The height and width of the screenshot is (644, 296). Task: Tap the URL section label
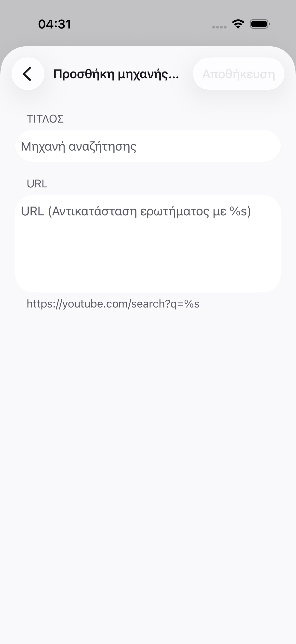point(37,184)
